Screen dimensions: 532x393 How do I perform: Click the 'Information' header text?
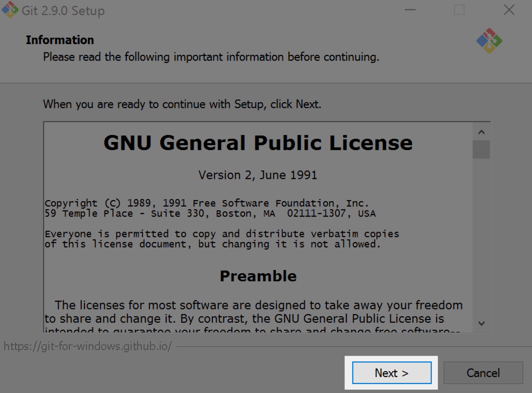60,40
